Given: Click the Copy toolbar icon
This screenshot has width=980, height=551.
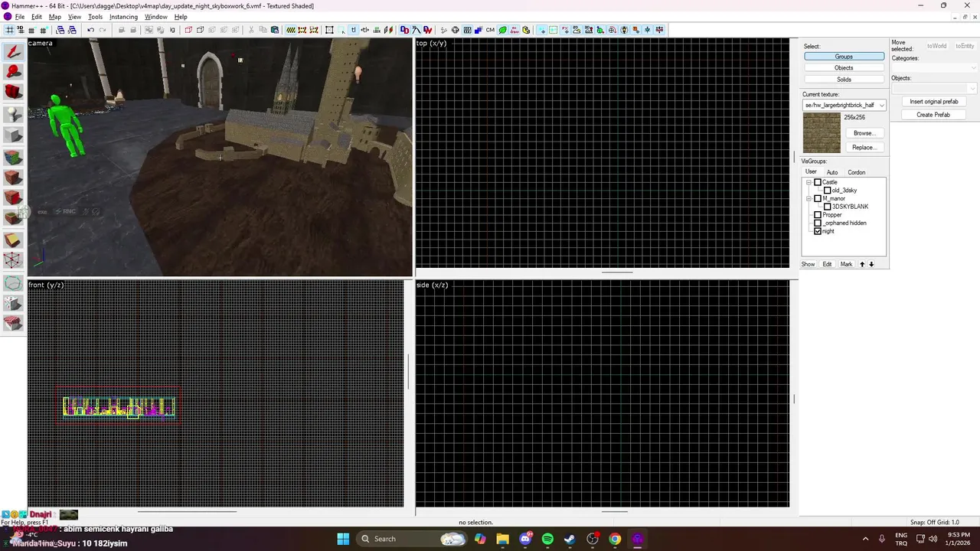Looking at the screenshot, I should point(263,30).
